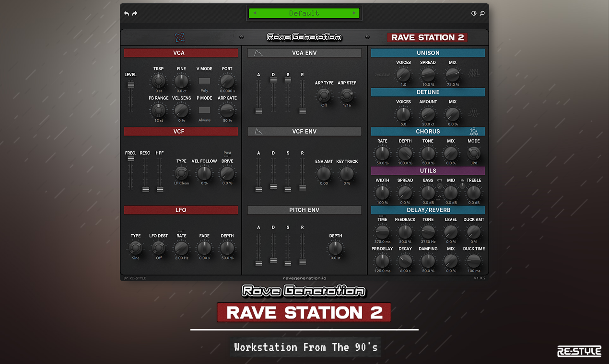Click the redo arrow icon
Screen dimensions: 609x364
[135, 13]
